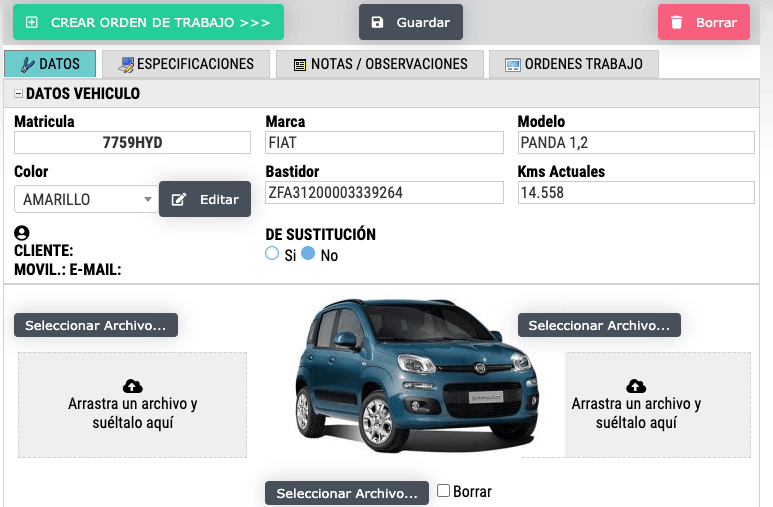Select 'Si' for De Sustitución
Screen dimensions: 773x507
pos(272,254)
